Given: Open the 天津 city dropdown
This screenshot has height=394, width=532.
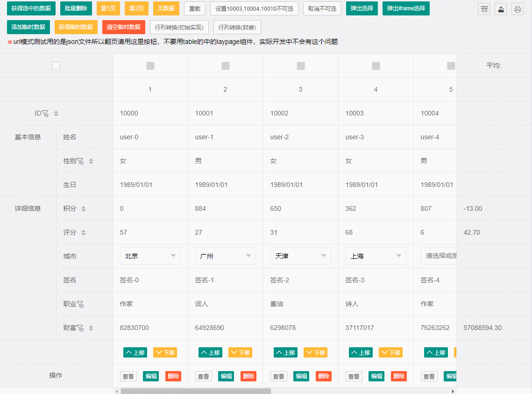Looking at the screenshot, I should [301, 256].
